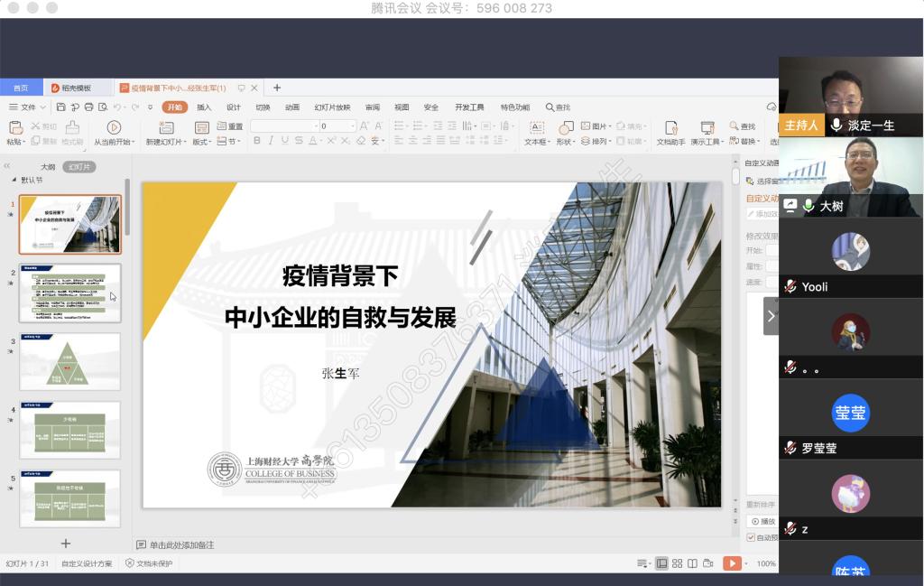Click the New Slide icon
924x586 pixels.
[166, 128]
